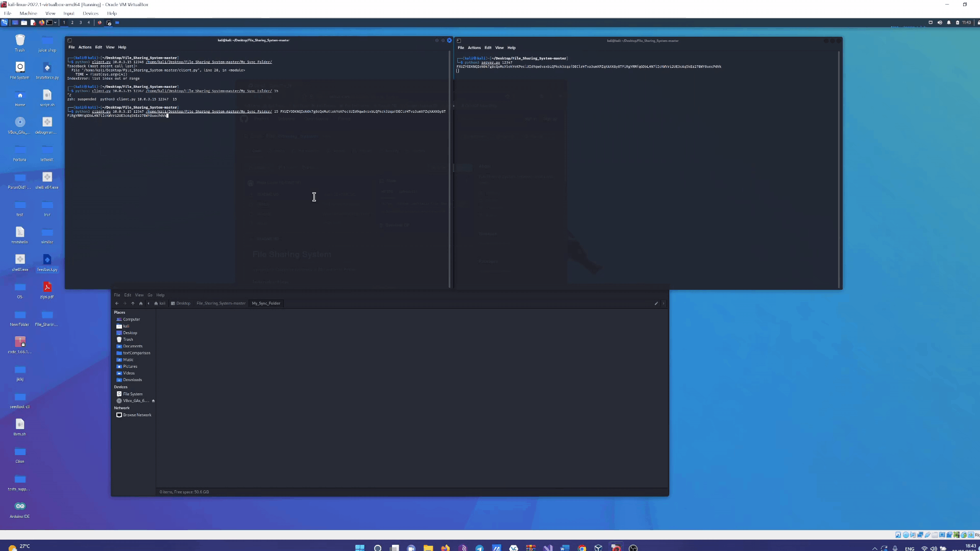980x551 pixels.
Task: Open the Kali applications menu in the top panel
Action: coord(5,22)
